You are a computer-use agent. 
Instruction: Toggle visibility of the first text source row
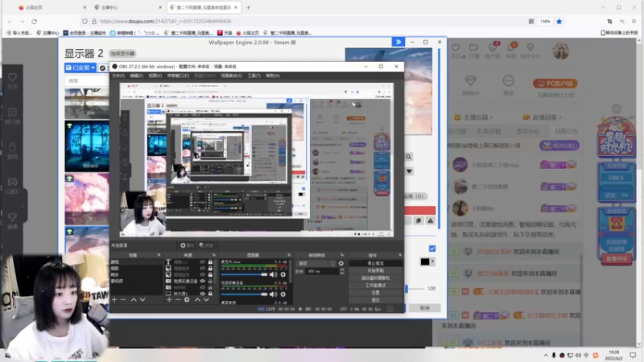tap(203, 262)
